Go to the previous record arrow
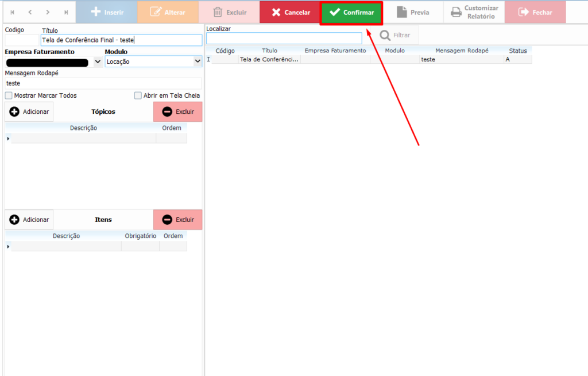 30,12
